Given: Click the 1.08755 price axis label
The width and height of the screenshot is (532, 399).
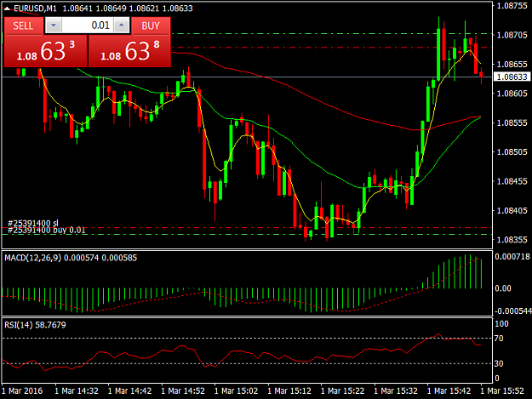Looking at the screenshot, I should tap(512, 5).
